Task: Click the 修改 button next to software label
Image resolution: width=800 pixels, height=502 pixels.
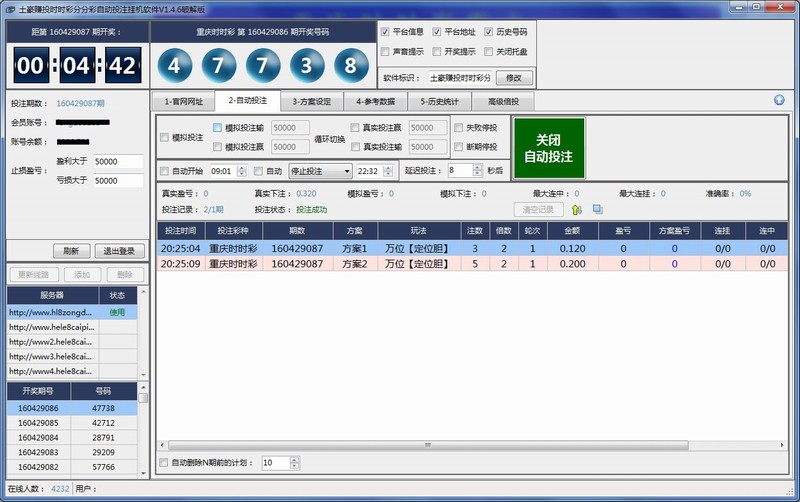Action: 514,77
